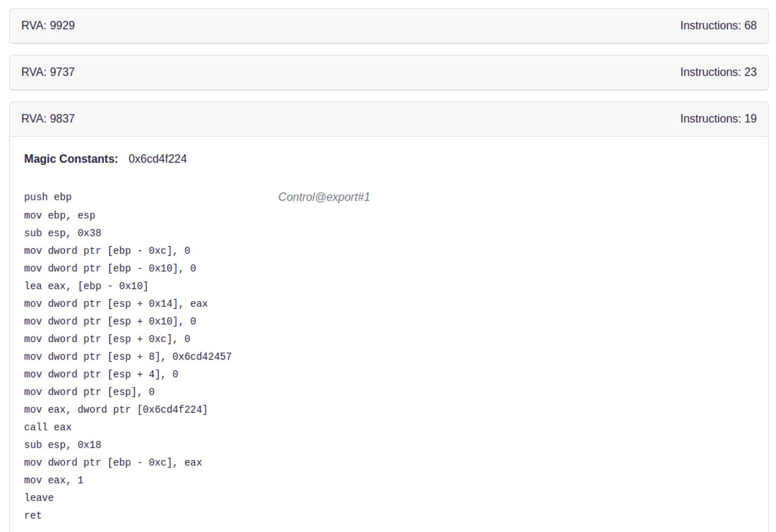
Task: Select the magic constant value 0x6cd4f224
Action: 157,159
